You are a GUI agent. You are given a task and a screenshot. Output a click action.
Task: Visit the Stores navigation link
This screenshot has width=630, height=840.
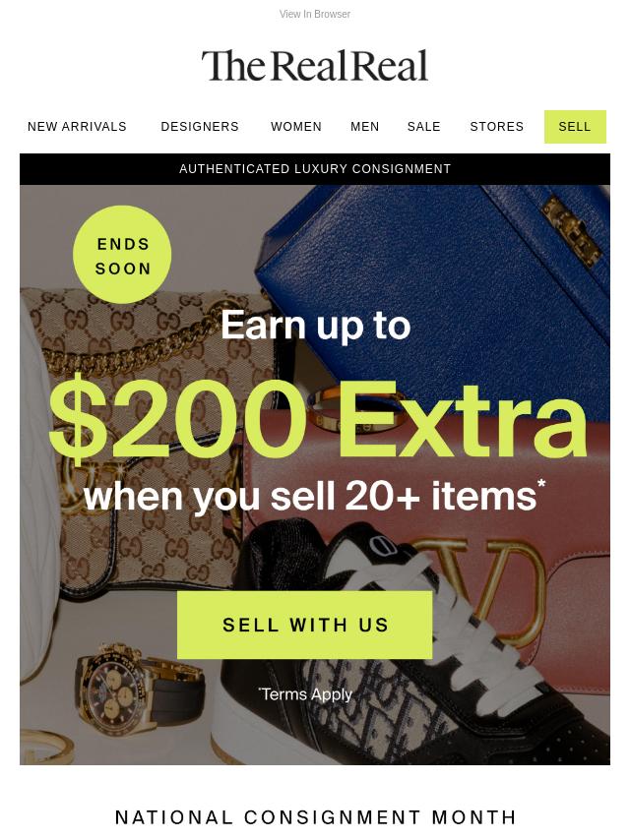(496, 127)
